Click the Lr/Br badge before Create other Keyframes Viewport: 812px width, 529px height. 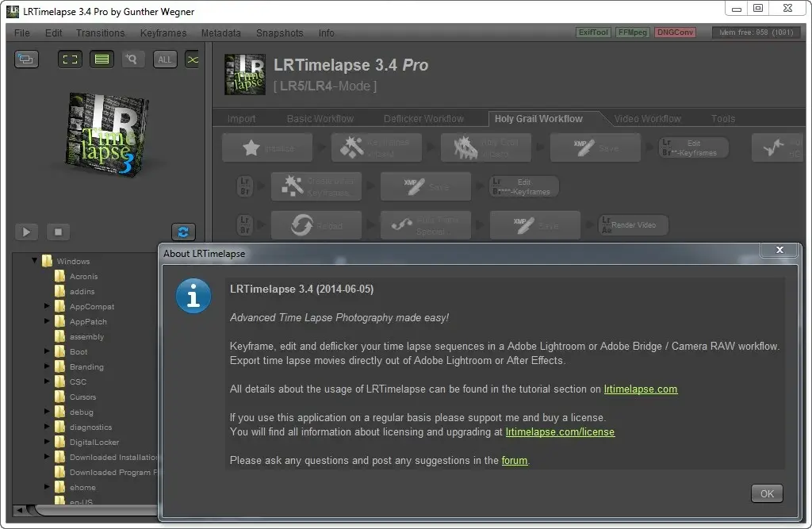[x=245, y=186]
